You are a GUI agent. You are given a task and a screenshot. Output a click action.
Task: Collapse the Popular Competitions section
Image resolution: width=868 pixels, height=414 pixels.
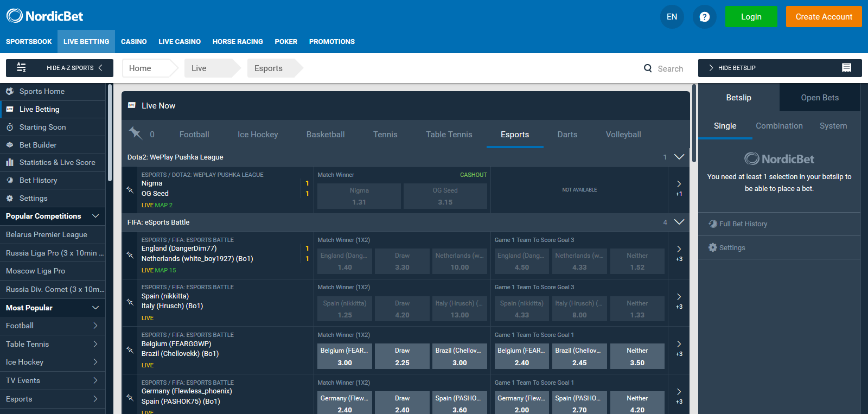(95, 216)
